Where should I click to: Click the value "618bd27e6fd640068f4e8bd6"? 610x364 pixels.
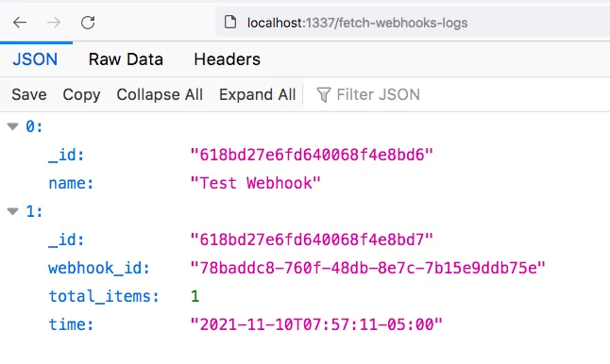coord(312,155)
